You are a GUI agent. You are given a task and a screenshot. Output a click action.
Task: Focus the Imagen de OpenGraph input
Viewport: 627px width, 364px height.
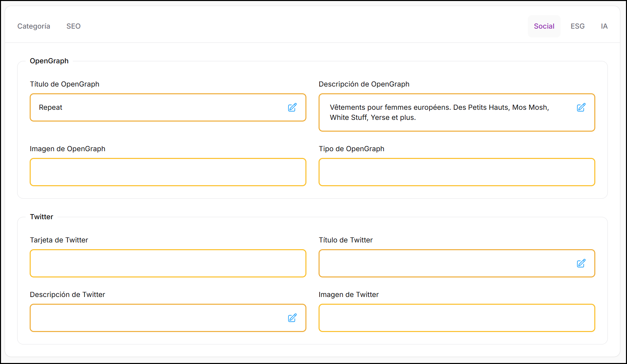coord(168,172)
